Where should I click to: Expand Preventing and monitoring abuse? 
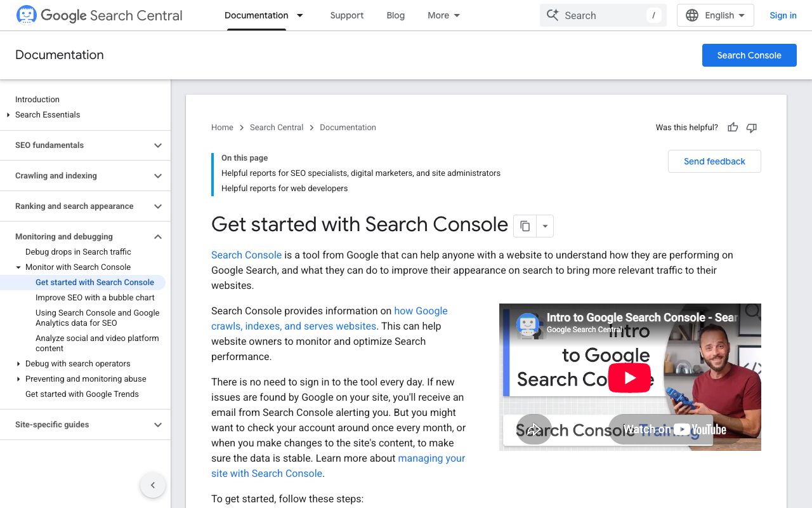[18, 379]
